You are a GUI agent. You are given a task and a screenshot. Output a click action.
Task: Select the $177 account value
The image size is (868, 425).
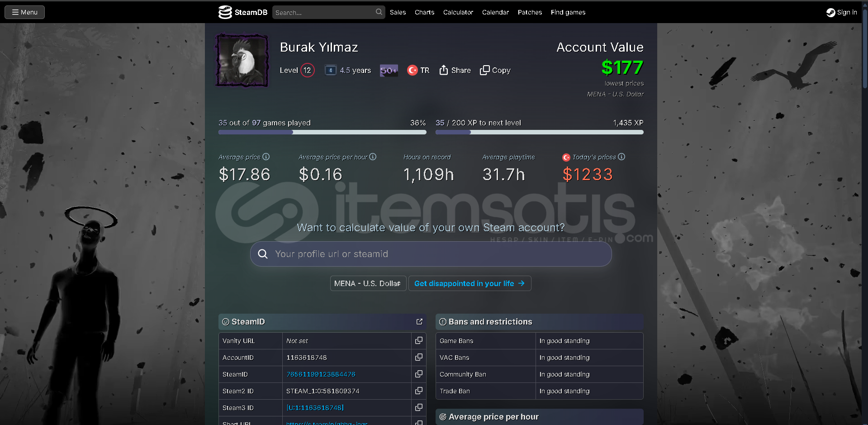click(622, 68)
